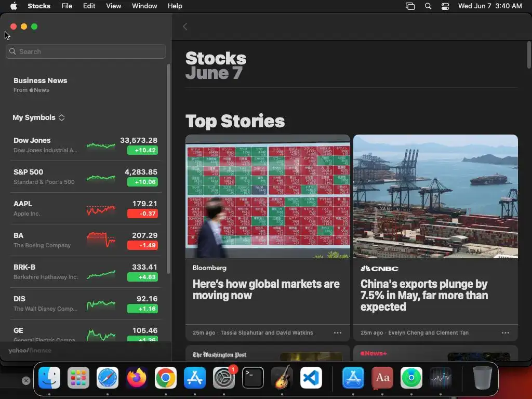Toggle BA -1.49 change badge

[142, 245]
